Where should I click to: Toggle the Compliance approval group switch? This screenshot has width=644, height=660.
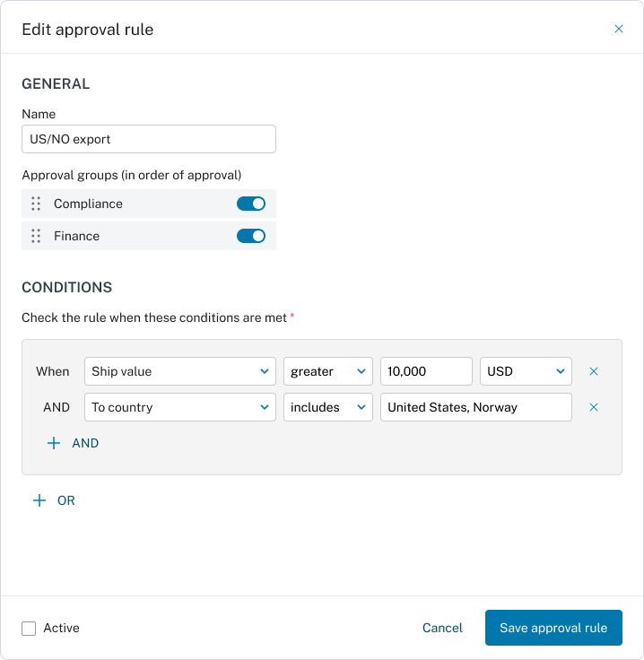click(251, 204)
